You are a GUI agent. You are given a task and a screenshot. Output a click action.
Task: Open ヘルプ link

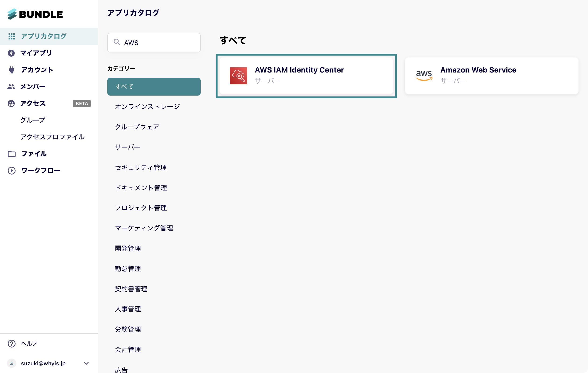(29, 344)
